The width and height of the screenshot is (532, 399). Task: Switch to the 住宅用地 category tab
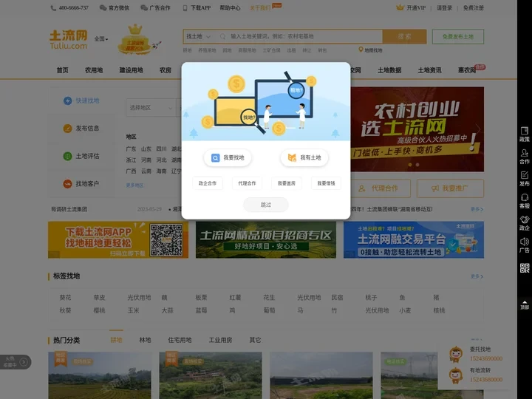pyautogui.click(x=180, y=340)
